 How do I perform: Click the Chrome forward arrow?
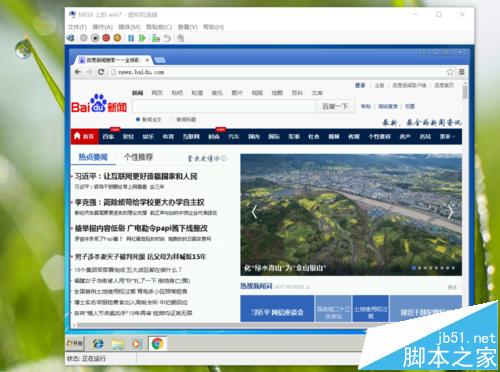click(x=89, y=72)
